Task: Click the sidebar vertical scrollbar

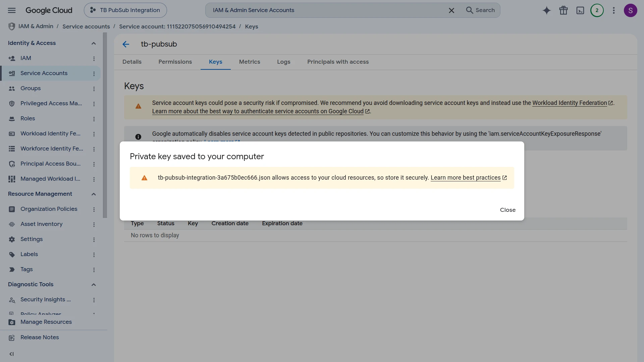Action: click(x=105, y=125)
